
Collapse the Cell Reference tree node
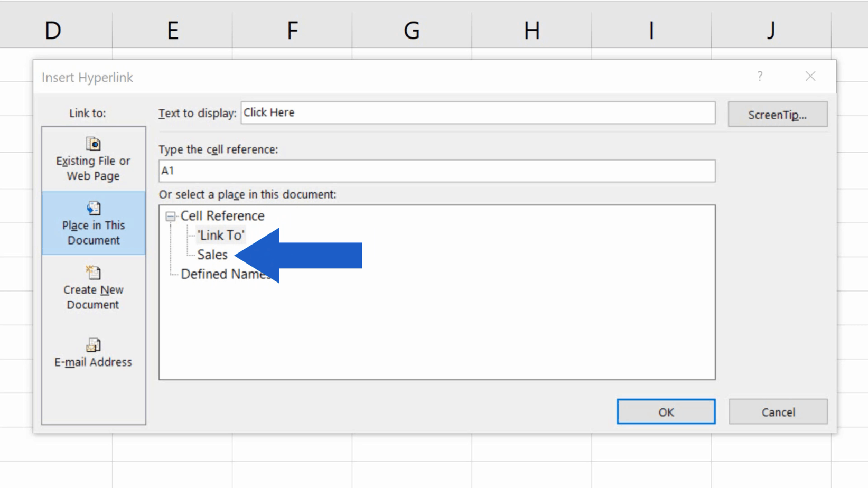(170, 217)
